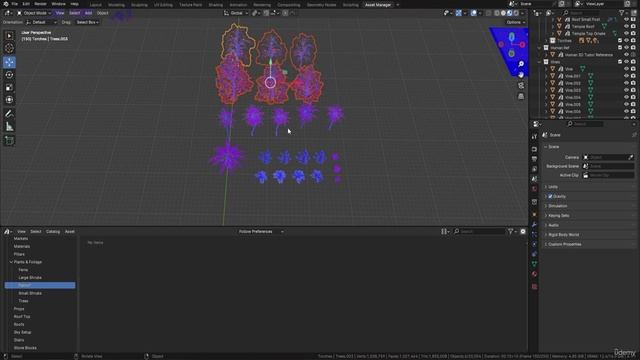Open the World properties tab icon

click(534, 189)
